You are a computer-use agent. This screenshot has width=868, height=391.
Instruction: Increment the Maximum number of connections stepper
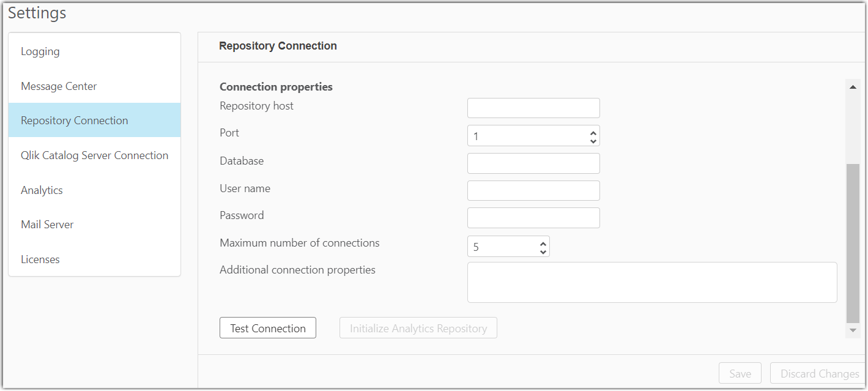pos(543,243)
